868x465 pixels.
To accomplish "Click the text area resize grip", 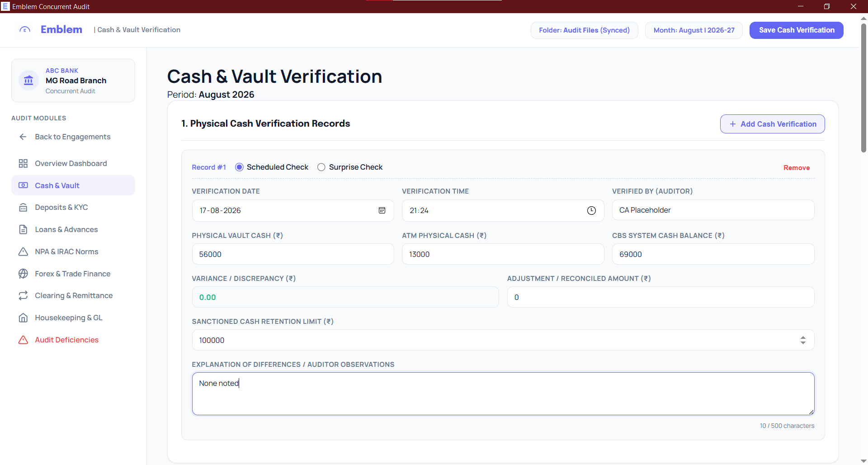I will pyautogui.click(x=811, y=412).
